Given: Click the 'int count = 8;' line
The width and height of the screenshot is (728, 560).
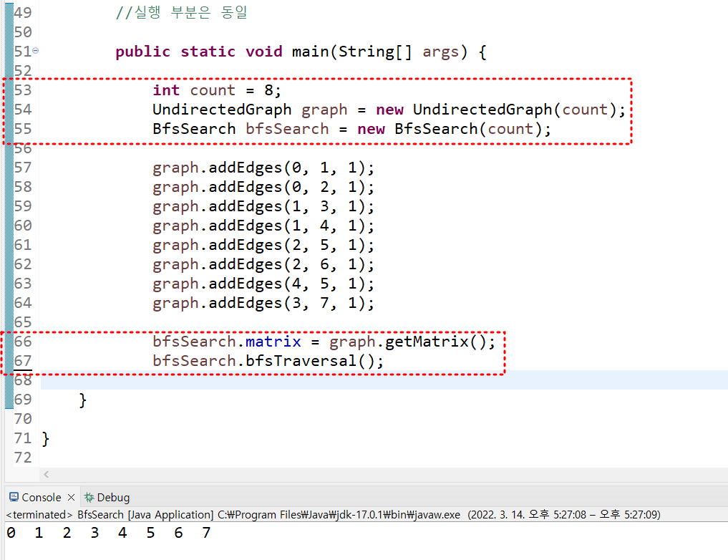Looking at the screenshot, I should click(217, 90).
